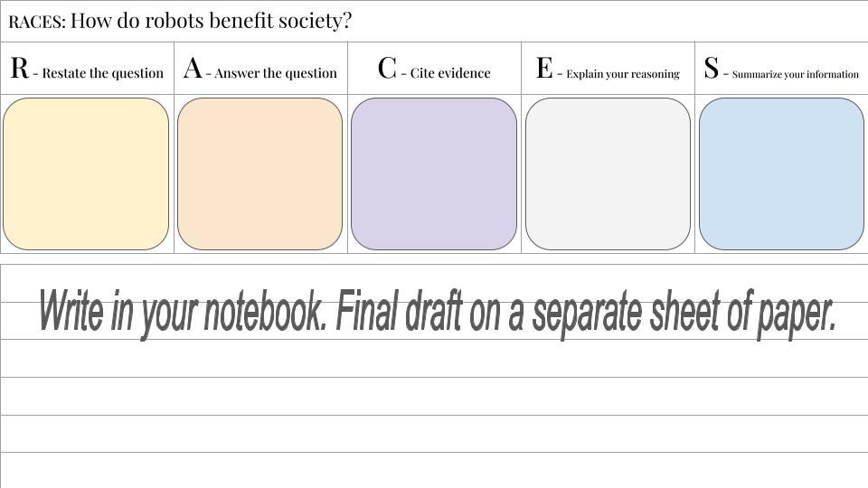
Task: Click the words "separate sheet of paper"
Action: 683,313
